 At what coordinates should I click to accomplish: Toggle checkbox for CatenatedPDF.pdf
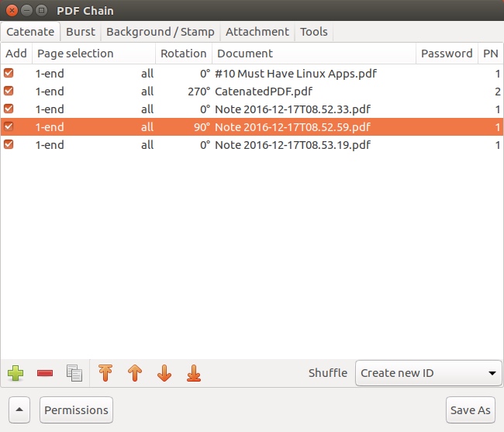[x=9, y=91]
